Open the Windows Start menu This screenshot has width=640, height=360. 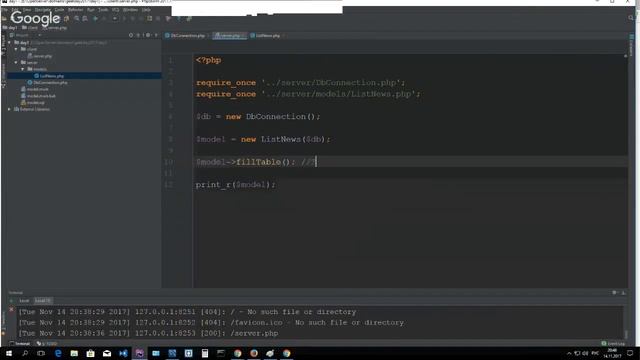pyautogui.click(x=9, y=353)
